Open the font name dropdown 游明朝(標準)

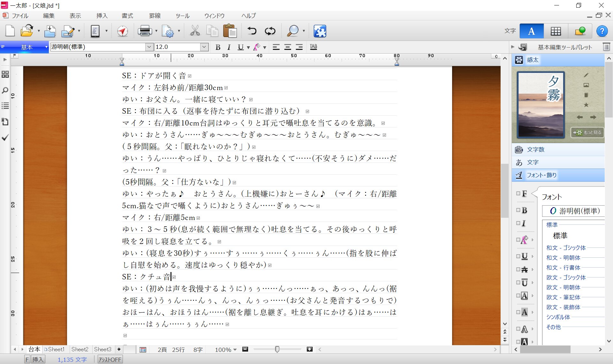tap(149, 47)
